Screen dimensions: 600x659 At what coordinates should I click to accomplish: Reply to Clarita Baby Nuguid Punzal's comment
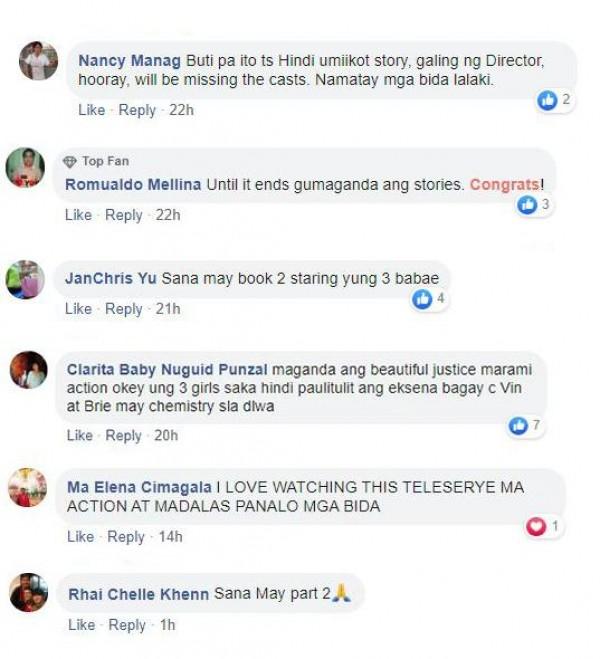[123, 435]
